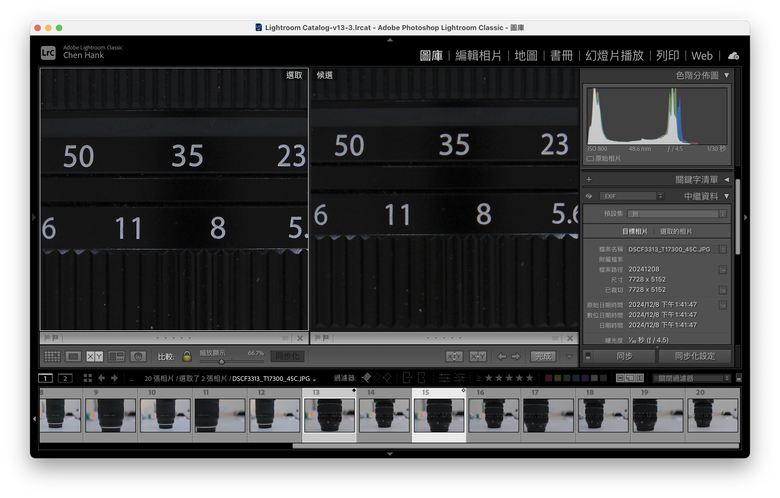
Task: Toggle the auto sync switch beside 同步
Action: point(588,356)
